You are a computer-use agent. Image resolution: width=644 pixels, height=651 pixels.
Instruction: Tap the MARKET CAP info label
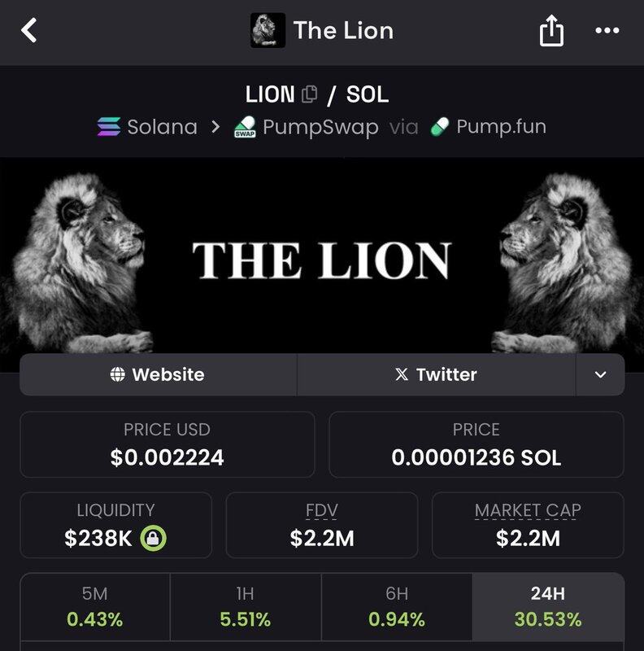[528, 511]
